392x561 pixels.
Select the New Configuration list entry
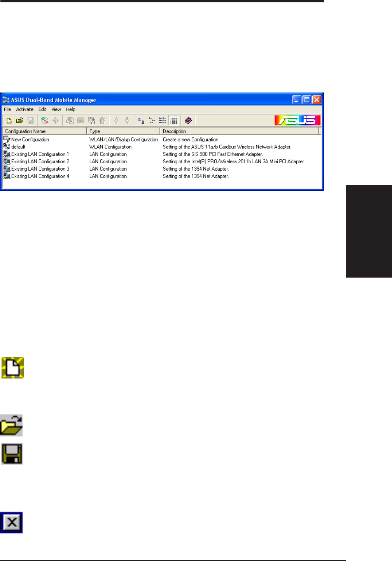pyautogui.click(x=26, y=139)
